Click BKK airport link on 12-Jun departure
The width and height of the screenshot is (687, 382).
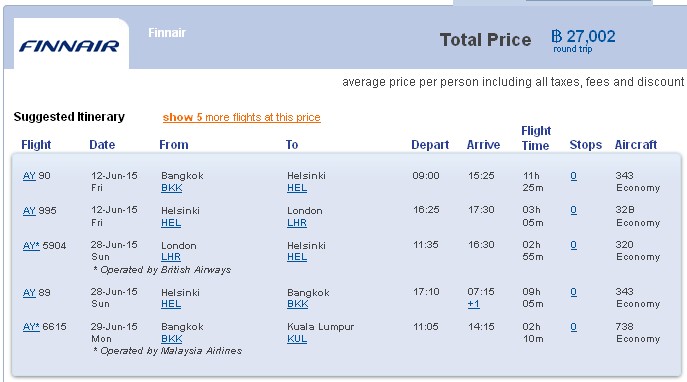171,188
